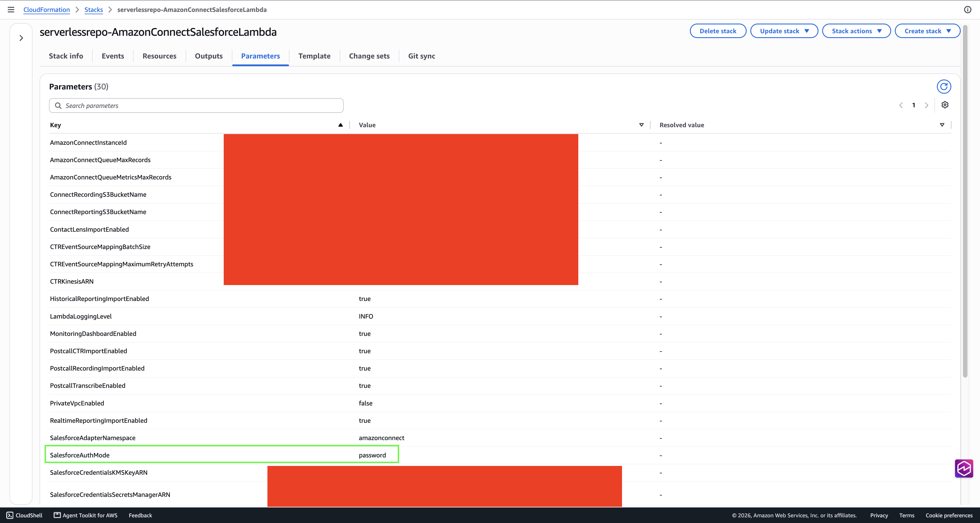Switch to the Outputs tab
This screenshot has width=980, height=523.
(208, 56)
